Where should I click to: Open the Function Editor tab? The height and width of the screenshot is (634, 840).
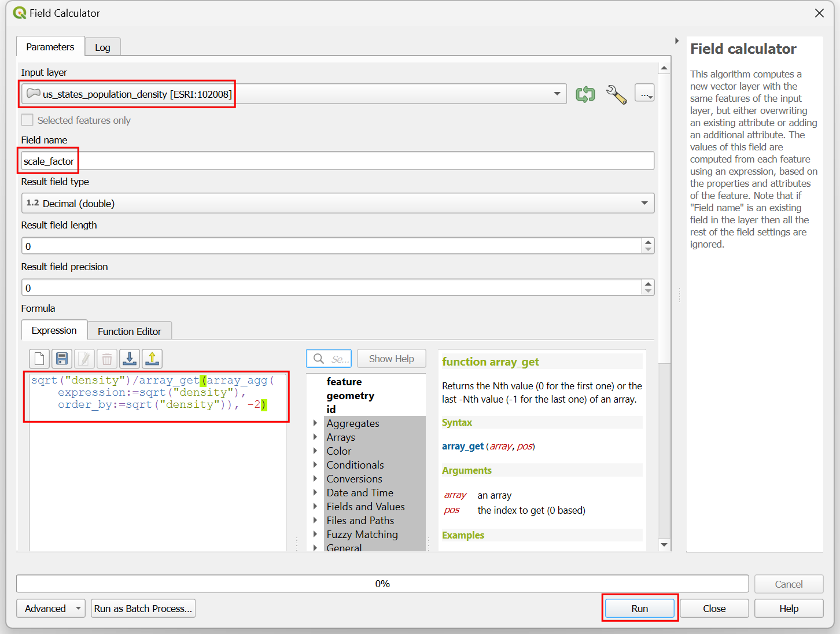pyautogui.click(x=129, y=331)
